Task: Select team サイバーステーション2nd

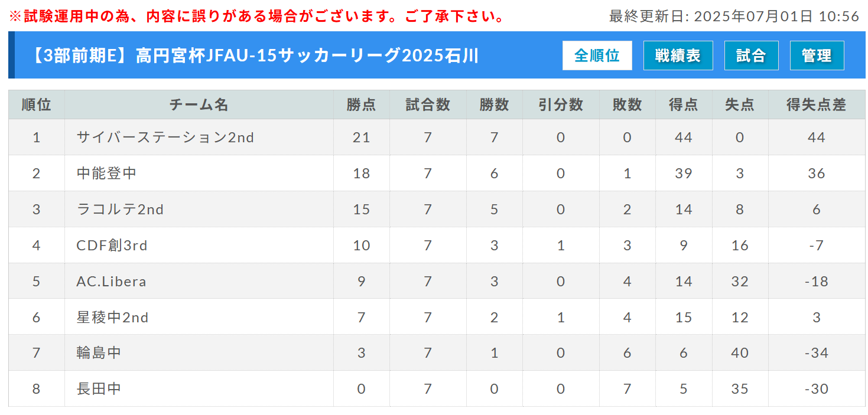Action: point(165,138)
